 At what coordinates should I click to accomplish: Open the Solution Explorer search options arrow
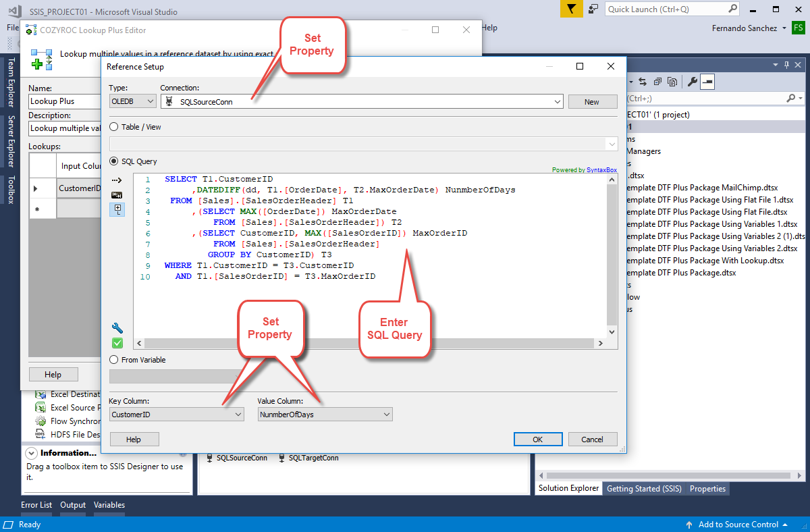[801, 98]
